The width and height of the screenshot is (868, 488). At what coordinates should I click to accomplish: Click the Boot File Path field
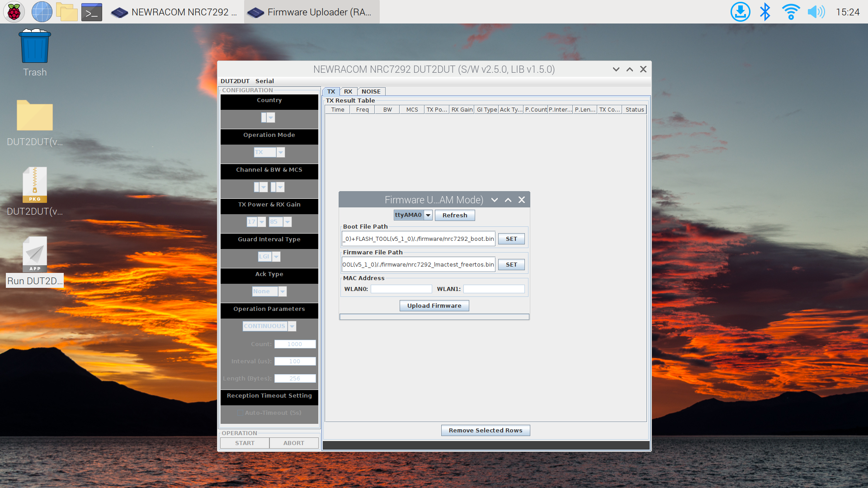(x=418, y=239)
